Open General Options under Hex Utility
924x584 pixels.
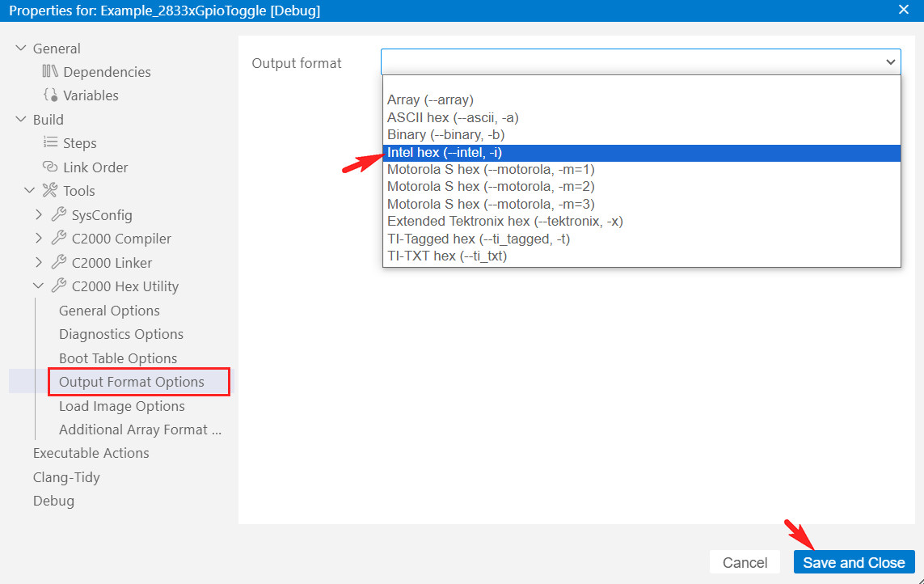109,311
